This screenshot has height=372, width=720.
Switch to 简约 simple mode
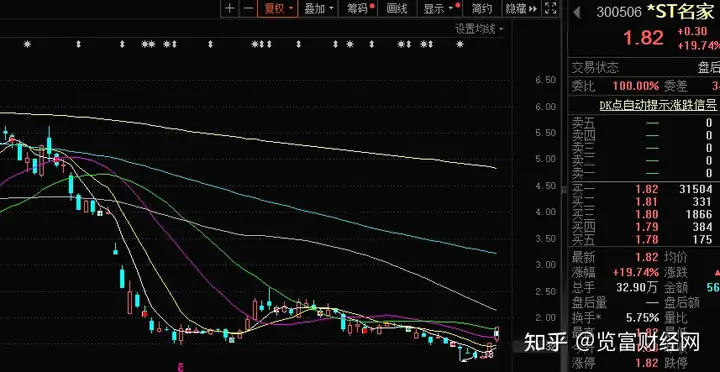point(481,8)
